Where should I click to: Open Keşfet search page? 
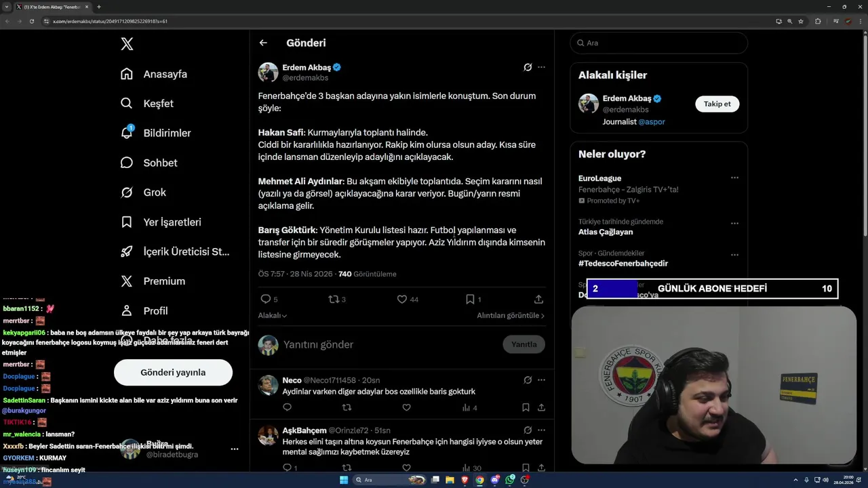[147, 104]
